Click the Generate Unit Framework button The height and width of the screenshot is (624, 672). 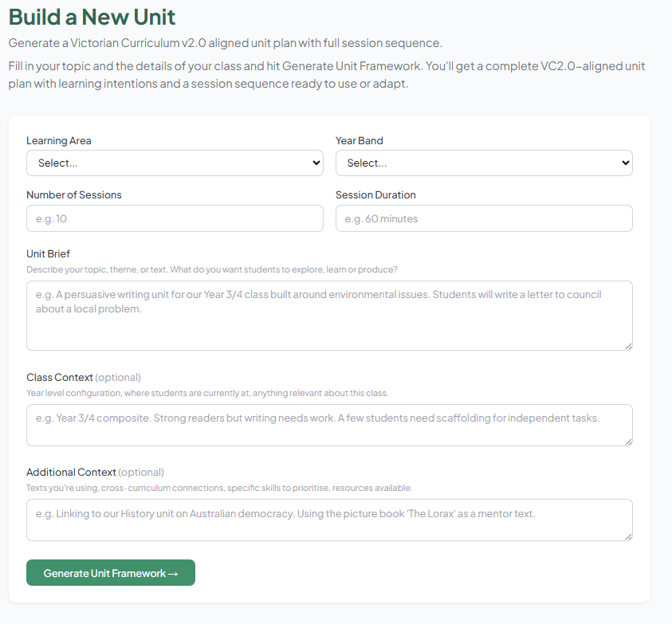[110, 572]
